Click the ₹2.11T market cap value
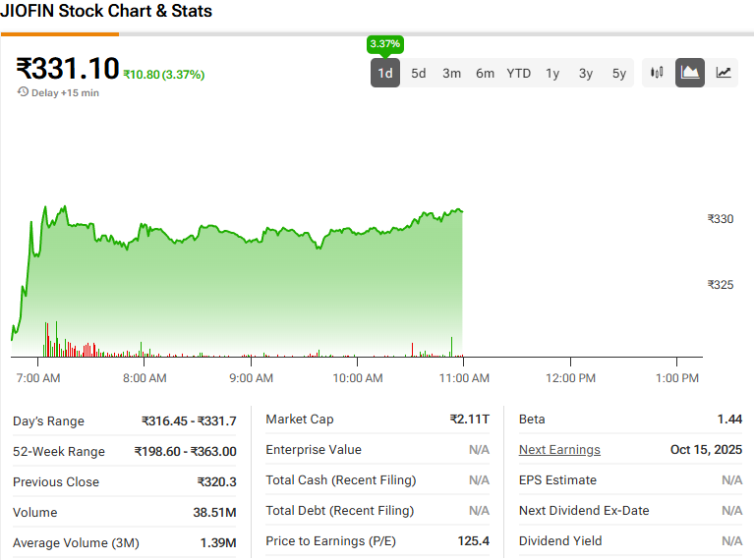The width and height of the screenshot is (754, 560). 470,420
